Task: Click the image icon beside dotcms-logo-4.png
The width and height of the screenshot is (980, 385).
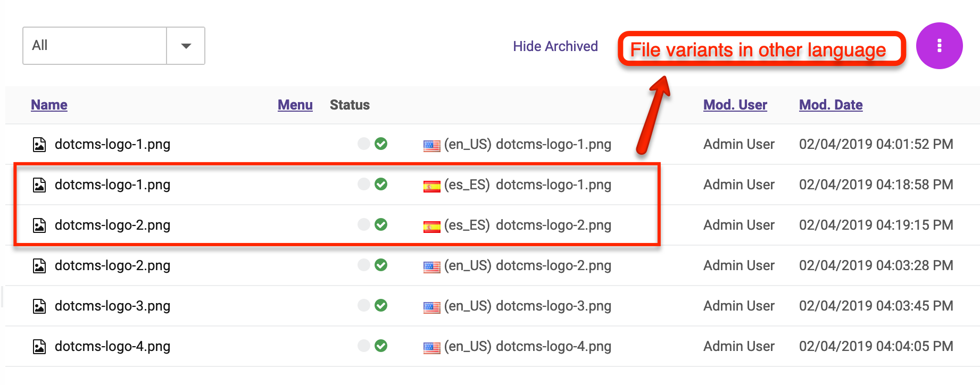Action: pyautogui.click(x=39, y=346)
